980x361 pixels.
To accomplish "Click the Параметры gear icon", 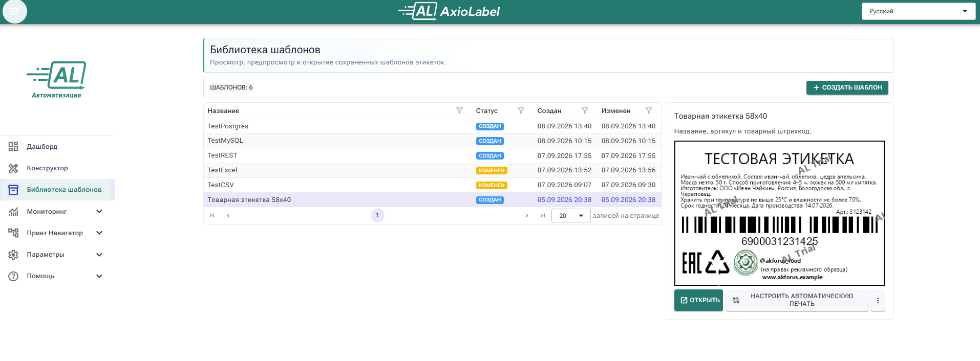I will click(13, 255).
